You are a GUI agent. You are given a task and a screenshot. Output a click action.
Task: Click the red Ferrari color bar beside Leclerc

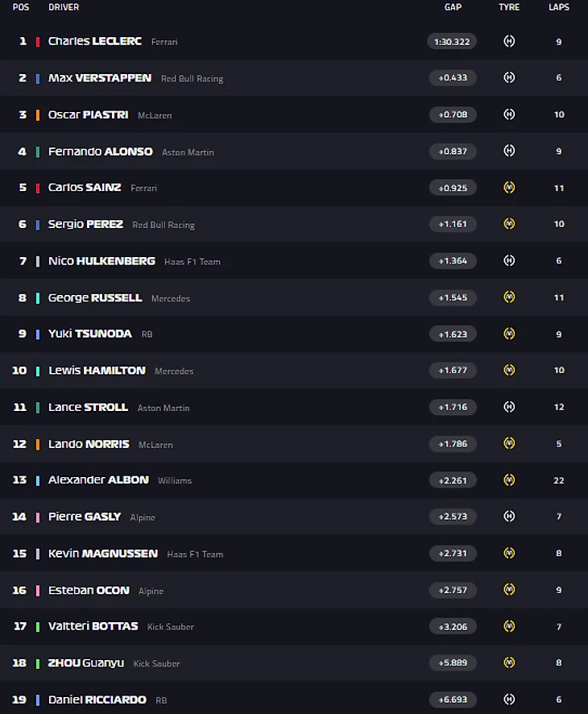click(38, 41)
